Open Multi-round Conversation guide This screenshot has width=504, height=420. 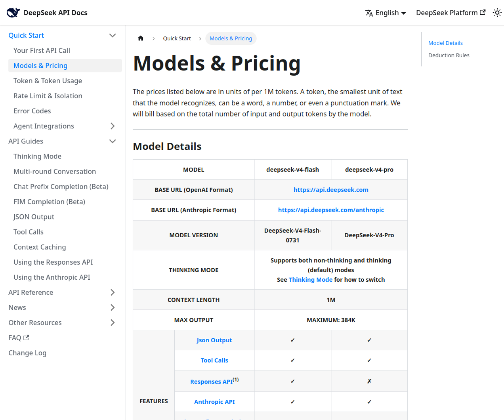[x=55, y=171]
